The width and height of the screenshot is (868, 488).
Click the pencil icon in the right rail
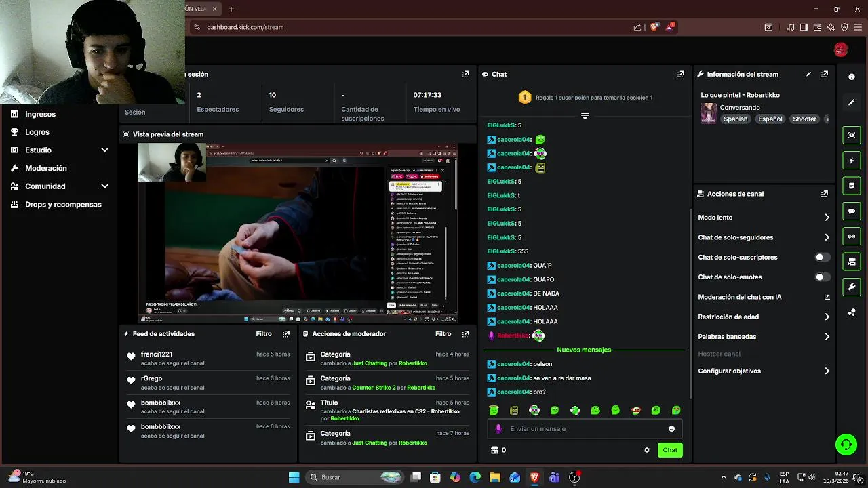tap(852, 102)
